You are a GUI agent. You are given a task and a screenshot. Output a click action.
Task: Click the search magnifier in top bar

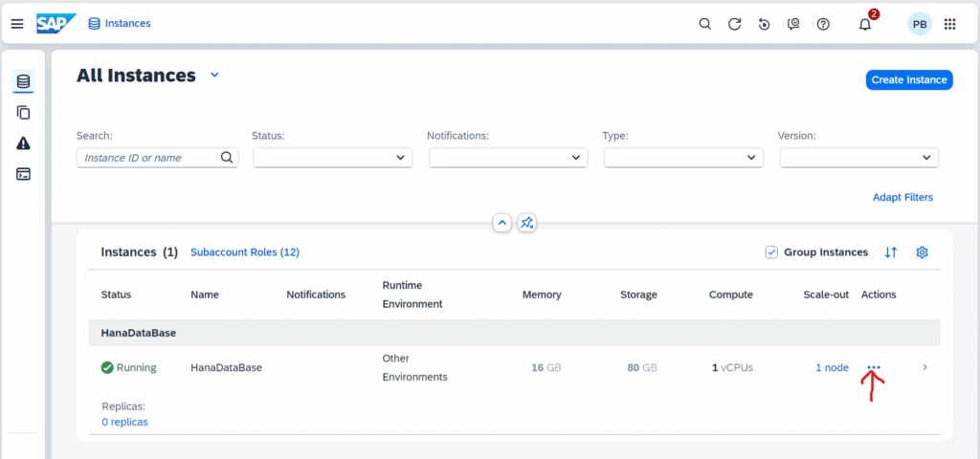(x=704, y=24)
